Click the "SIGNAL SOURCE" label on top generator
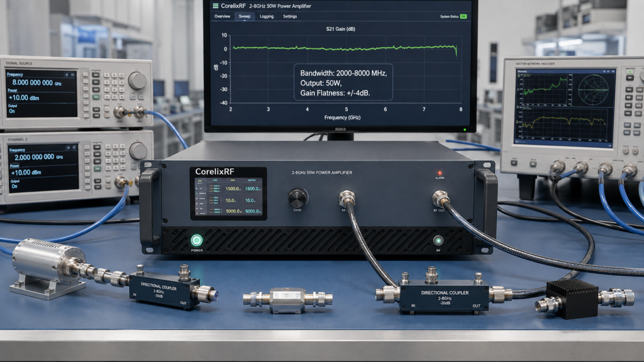This screenshot has height=362, width=644. coord(19,63)
